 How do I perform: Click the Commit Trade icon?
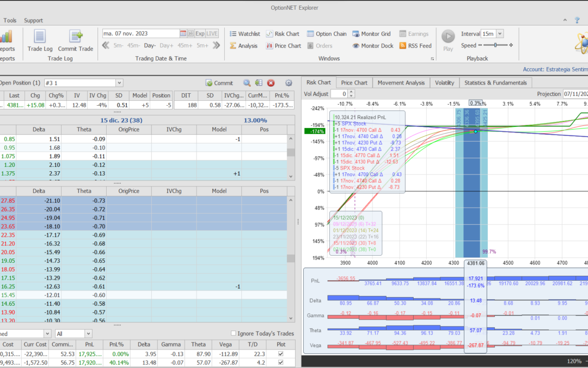tap(75, 40)
